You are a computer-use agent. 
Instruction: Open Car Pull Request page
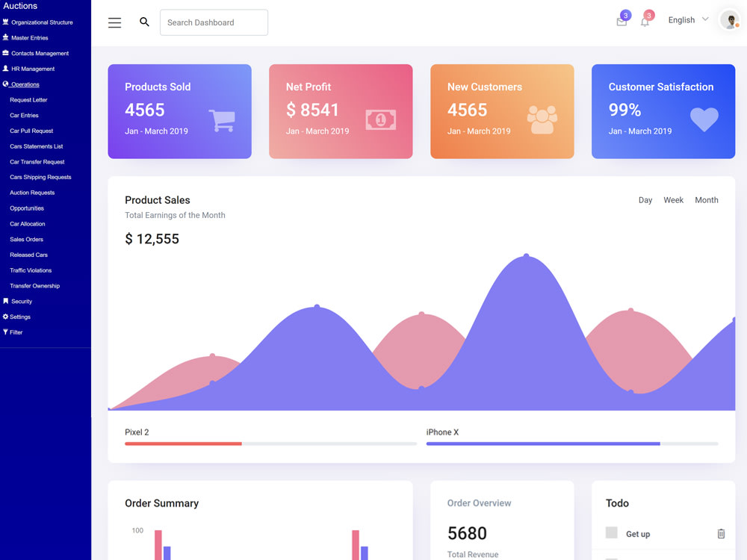click(x=31, y=131)
